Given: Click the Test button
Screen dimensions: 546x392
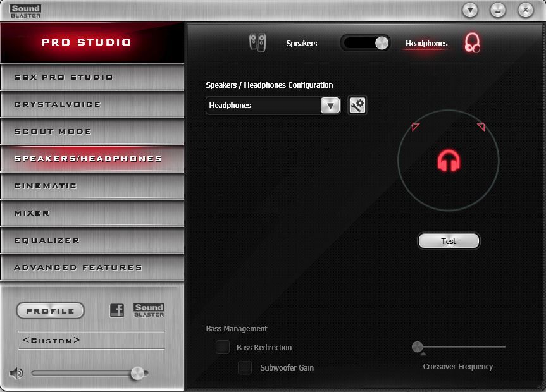Looking at the screenshot, I should [x=449, y=241].
